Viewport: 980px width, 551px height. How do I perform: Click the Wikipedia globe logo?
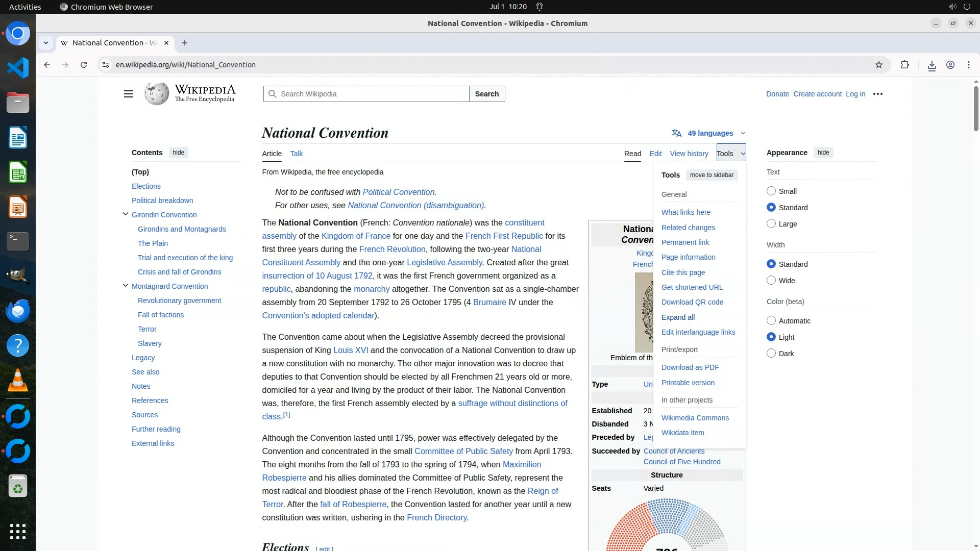[156, 94]
